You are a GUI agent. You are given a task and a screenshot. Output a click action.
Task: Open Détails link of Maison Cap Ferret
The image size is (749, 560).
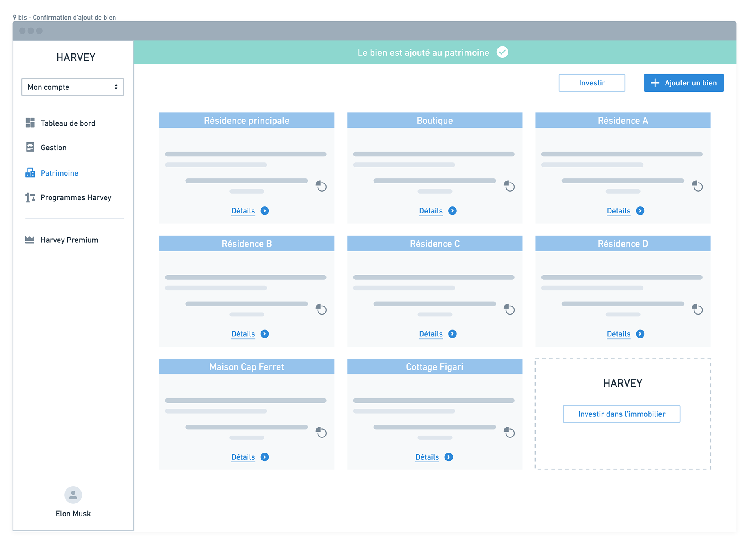pos(243,457)
